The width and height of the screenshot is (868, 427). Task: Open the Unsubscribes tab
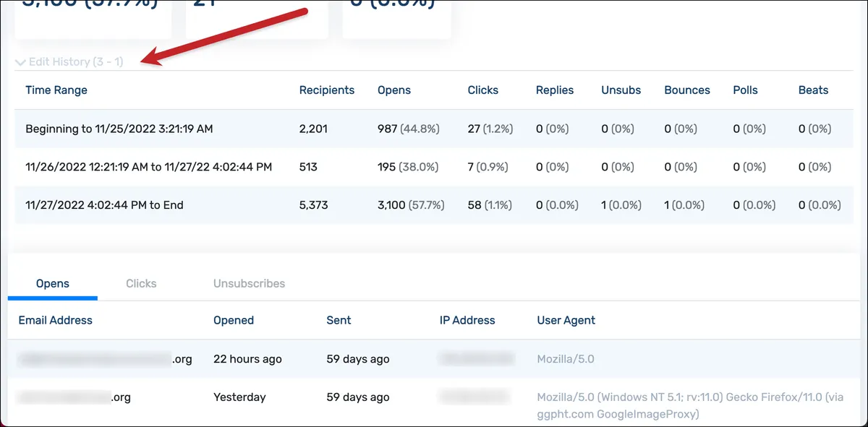point(249,284)
